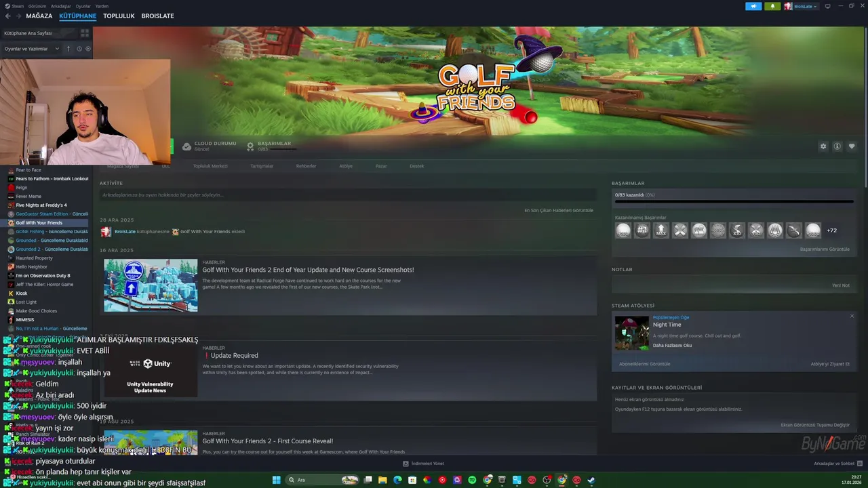Open the Arkadaşlar menu
This screenshot has height=488, width=868.
[x=61, y=6]
